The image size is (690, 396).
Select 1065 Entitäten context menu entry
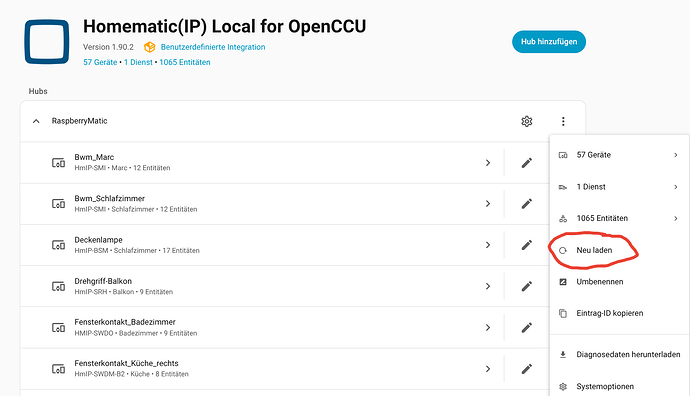pos(620,218)
